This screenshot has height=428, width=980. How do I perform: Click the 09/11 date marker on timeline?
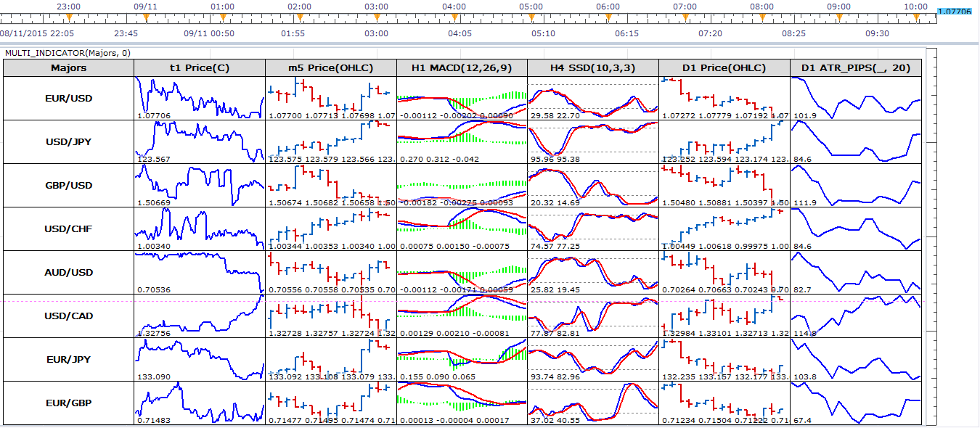[144, 6]
